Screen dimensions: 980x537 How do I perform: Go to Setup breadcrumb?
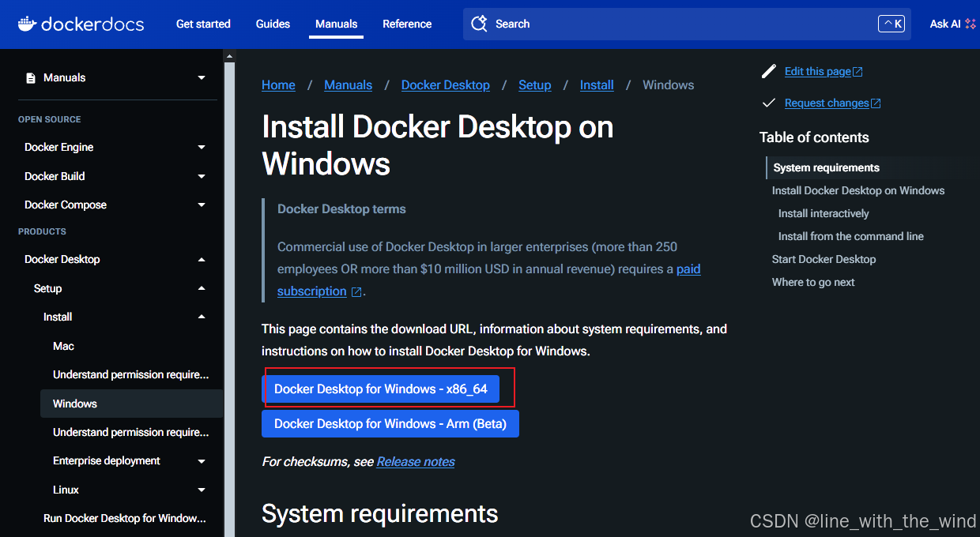click(535, 84)
